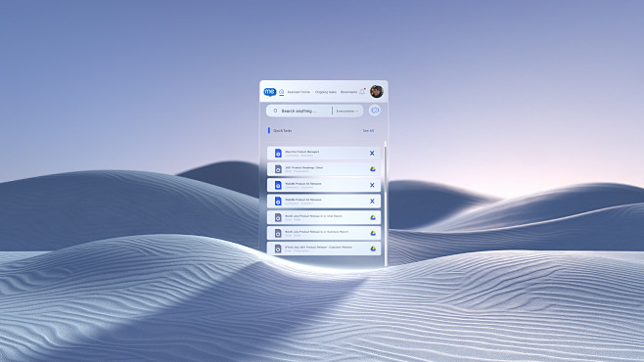Click the vertical scrollbar of the list

point(386,204)
